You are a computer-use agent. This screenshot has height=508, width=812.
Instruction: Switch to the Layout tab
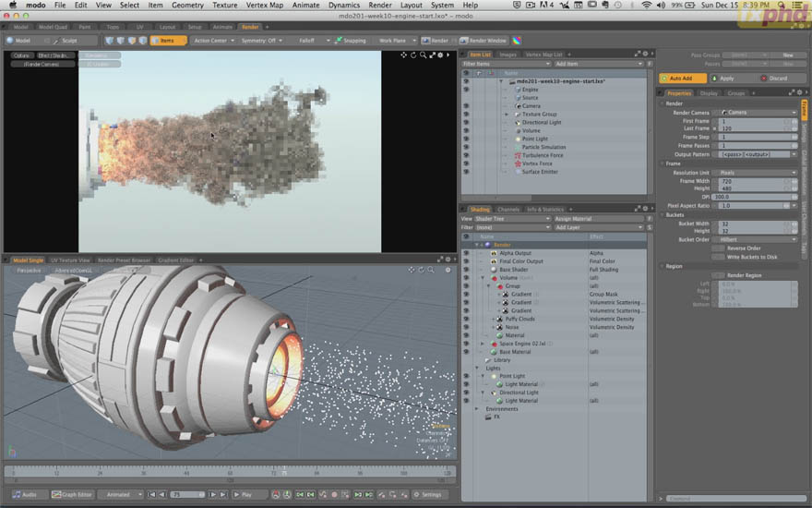(167, 27)
